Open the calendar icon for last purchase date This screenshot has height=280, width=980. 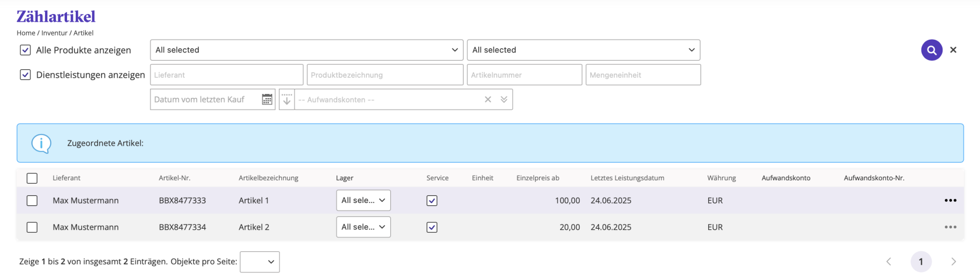[x=267, y=100]
